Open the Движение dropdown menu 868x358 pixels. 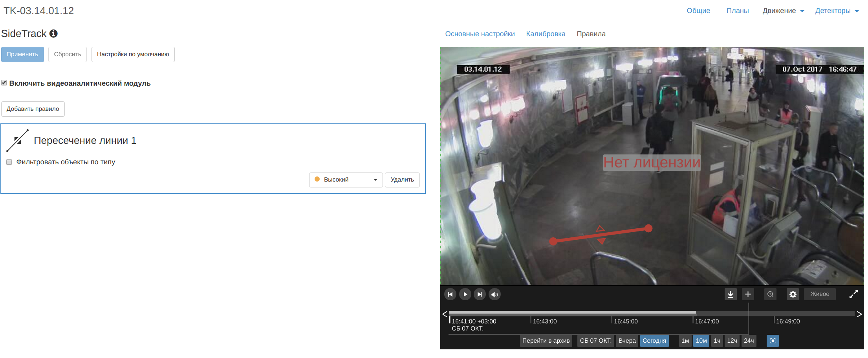pos(783,11)
